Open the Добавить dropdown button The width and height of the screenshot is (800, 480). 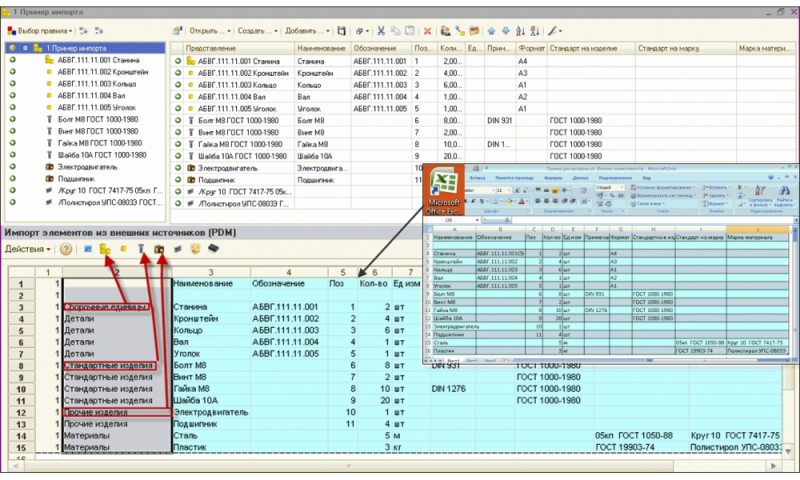coord(307,31)
